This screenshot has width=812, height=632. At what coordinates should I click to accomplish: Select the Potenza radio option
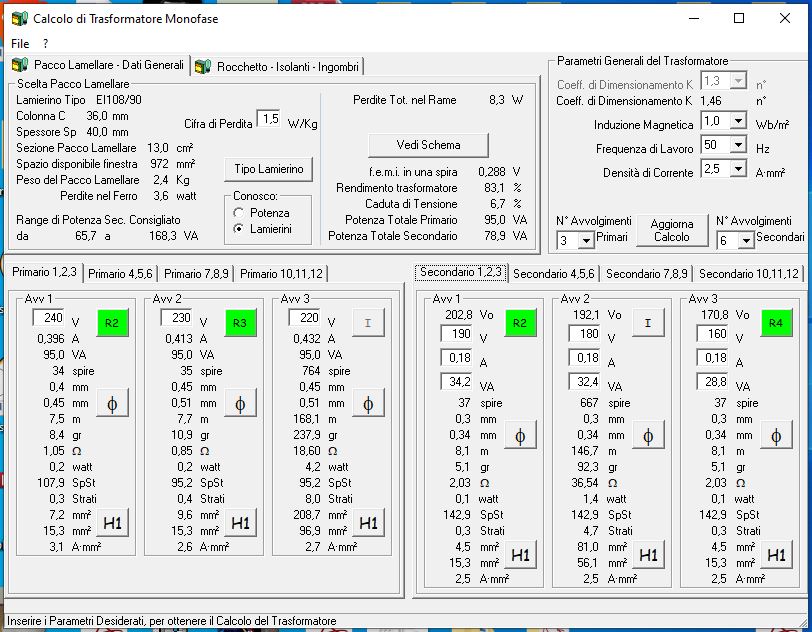[239, 213]
